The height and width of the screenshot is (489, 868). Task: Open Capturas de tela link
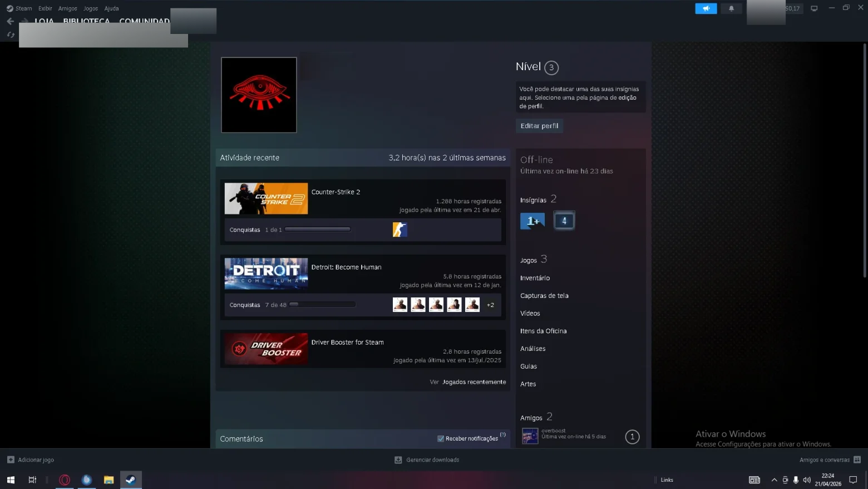point(544,296)
